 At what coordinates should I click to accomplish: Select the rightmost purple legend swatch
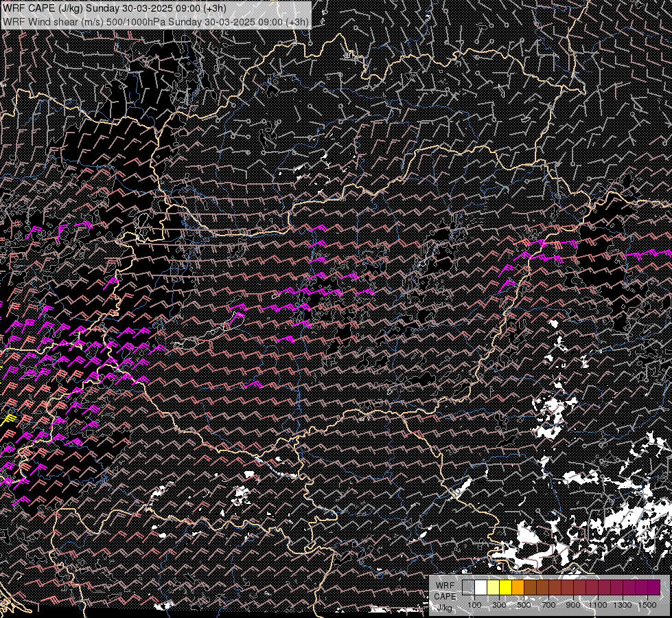(654, 587)
